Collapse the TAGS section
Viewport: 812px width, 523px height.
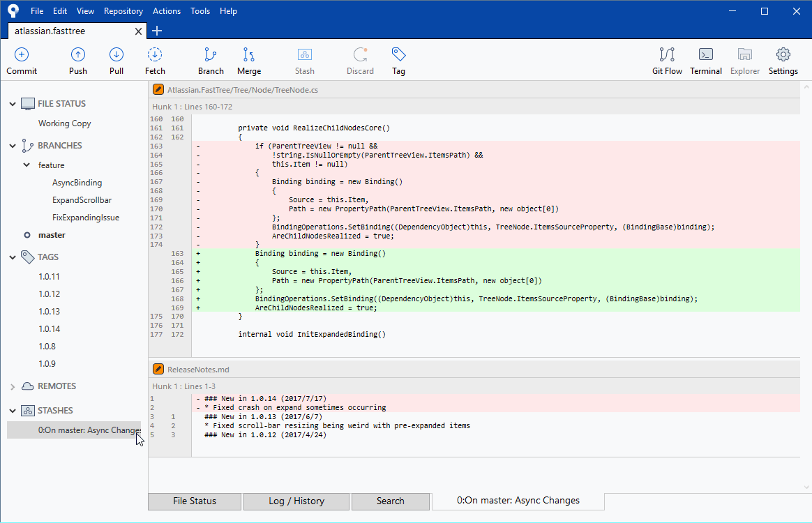click(x=13, y=257)
